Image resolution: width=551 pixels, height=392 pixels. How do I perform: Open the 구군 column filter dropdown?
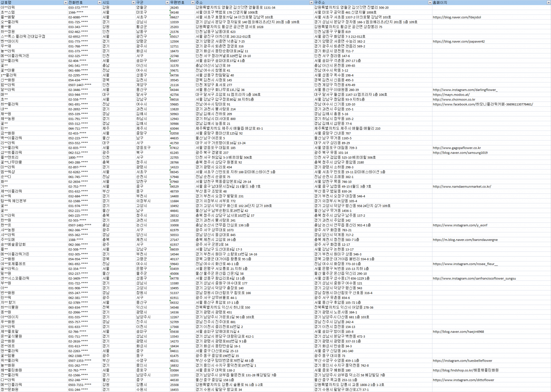[167, 3]
